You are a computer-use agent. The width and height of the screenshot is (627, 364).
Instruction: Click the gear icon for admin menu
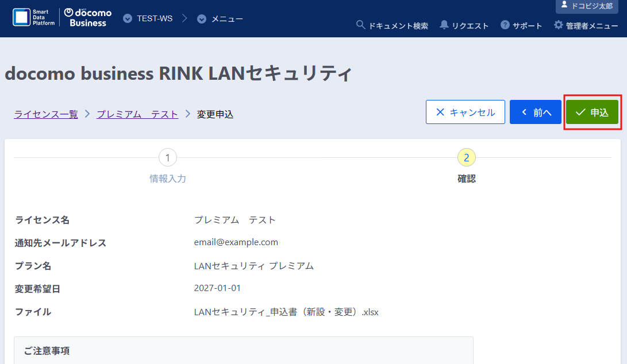(558, 25)
